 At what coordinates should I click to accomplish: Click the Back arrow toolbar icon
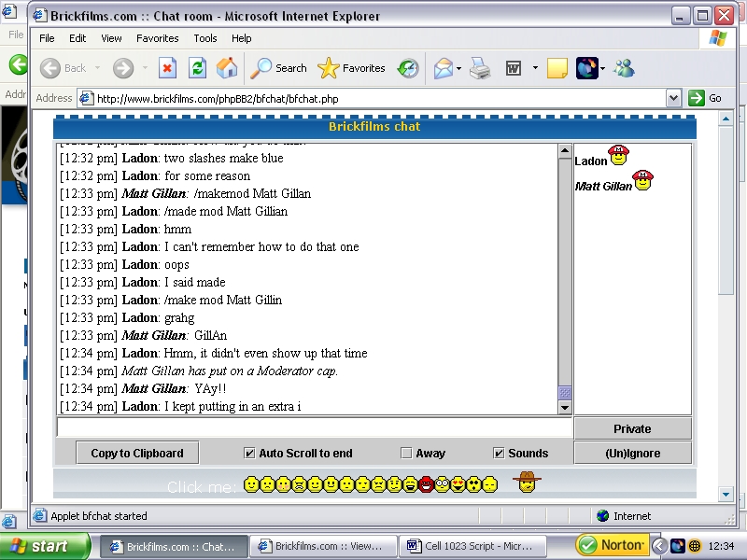[x=50, y=68]
